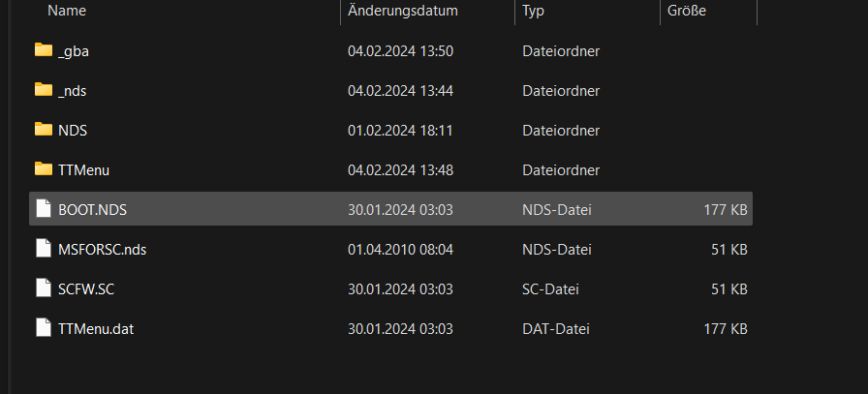The image size is (868, 394).
Task: Click the 51 KB size of MSFORSC.nds
Action: tap(729, 250)
